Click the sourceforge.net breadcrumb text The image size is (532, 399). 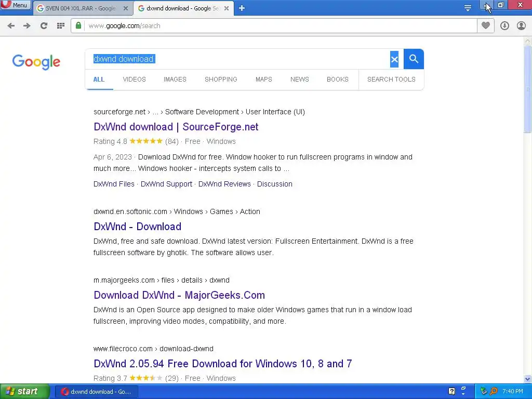pyautogui.click(x=119, y=112)
